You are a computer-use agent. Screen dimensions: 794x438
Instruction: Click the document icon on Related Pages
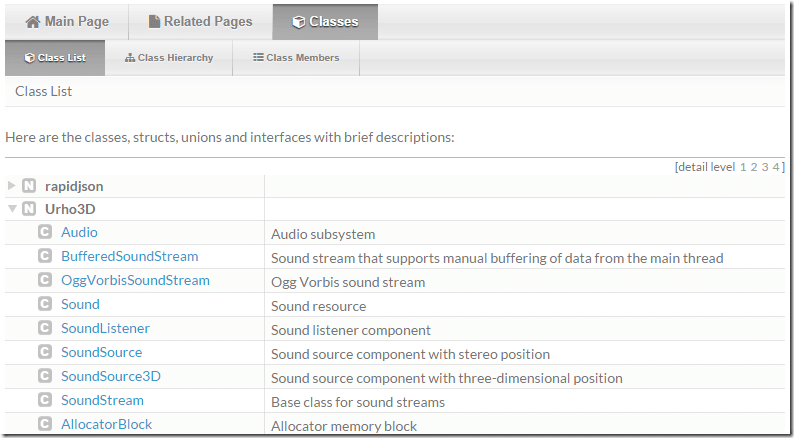[x=154, y=22]
